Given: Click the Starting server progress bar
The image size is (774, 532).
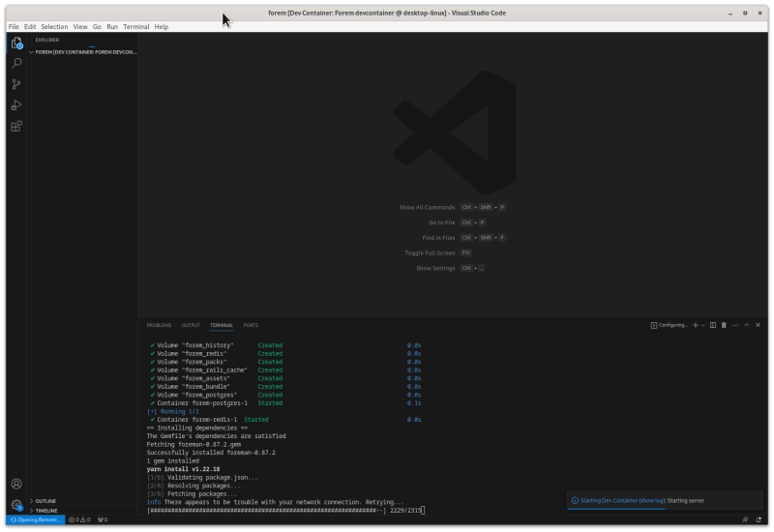Looking at the screenshot, I should point(665,509).
